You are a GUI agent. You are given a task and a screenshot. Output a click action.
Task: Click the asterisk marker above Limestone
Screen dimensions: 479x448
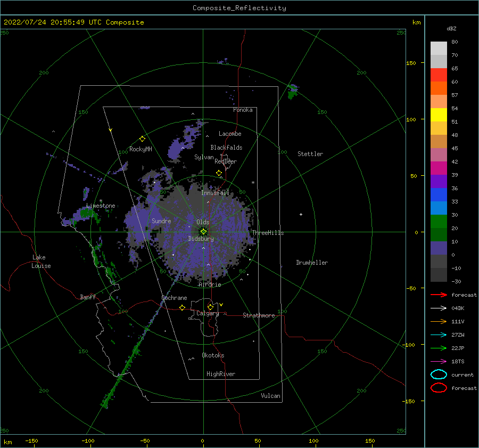101,201
